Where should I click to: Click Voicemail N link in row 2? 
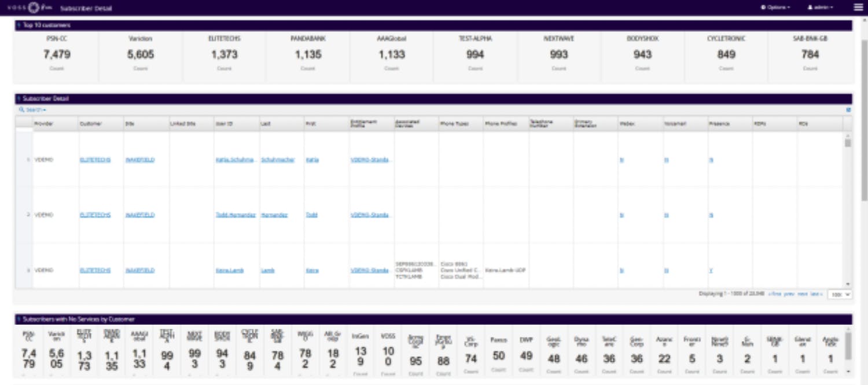666,215
